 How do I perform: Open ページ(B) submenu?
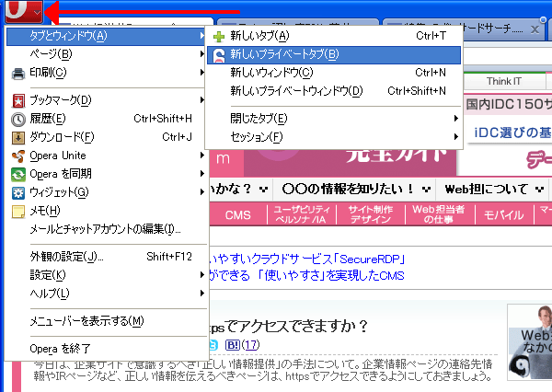pyautogui.click(x=106, y=54)
